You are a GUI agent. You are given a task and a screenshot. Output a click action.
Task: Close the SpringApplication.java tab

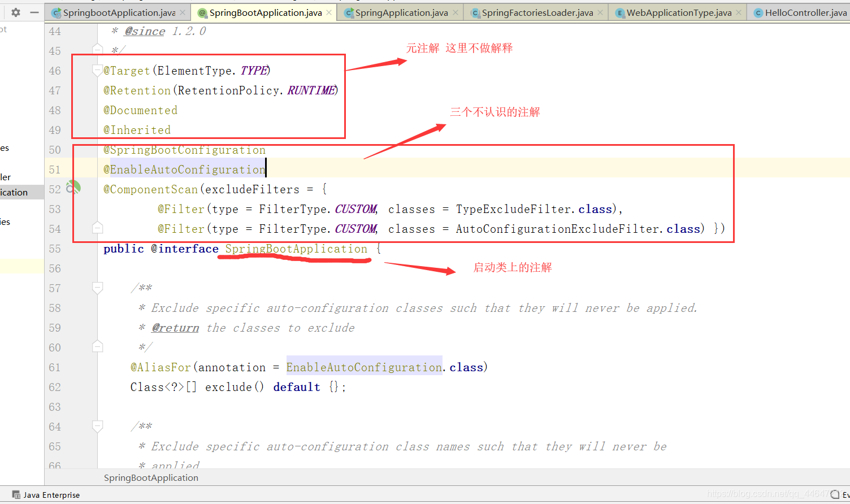pos(456,12)
